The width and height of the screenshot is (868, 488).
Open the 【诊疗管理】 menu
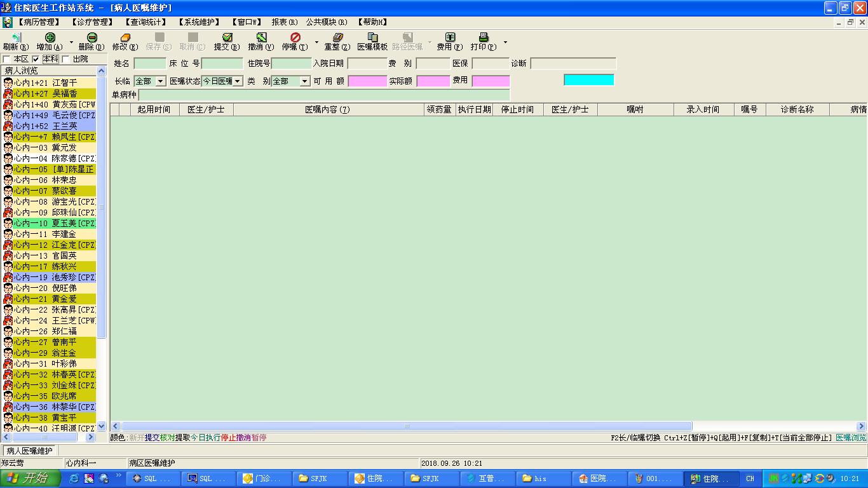tap(93, 22)
